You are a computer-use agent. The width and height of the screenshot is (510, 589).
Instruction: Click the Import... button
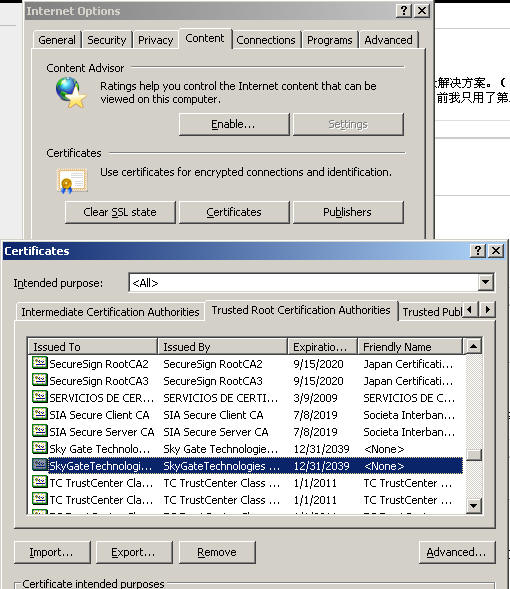click(x=52, y=552)
